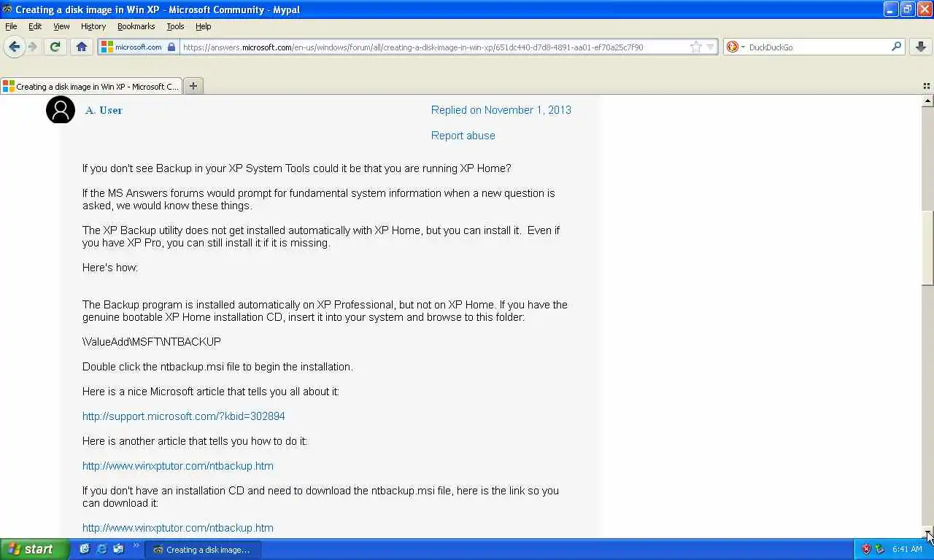The image size is (934, 560).
Task: Open the View menu
Action: [61, 26]
